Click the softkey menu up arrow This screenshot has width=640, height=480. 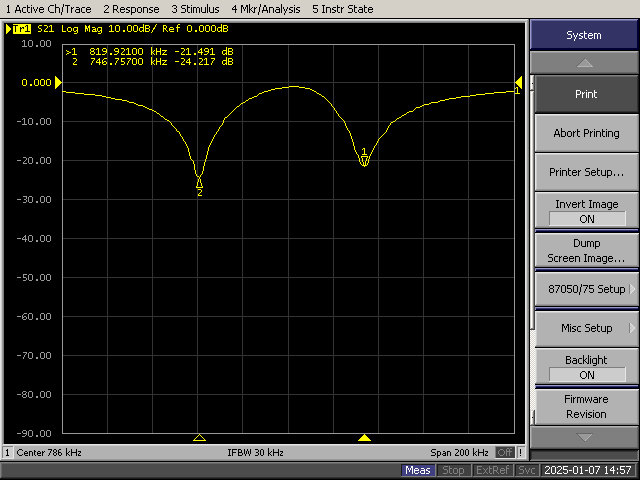[x=584, y=63]
